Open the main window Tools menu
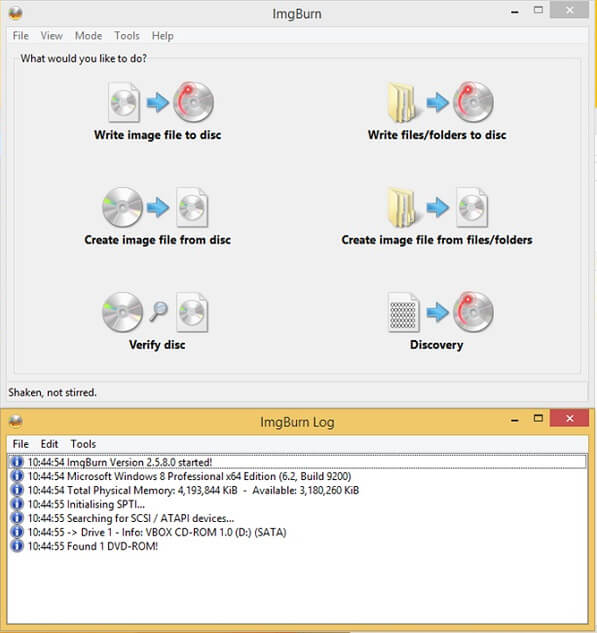This screenshot has height=633, width=597. click(x=127, y=36)
